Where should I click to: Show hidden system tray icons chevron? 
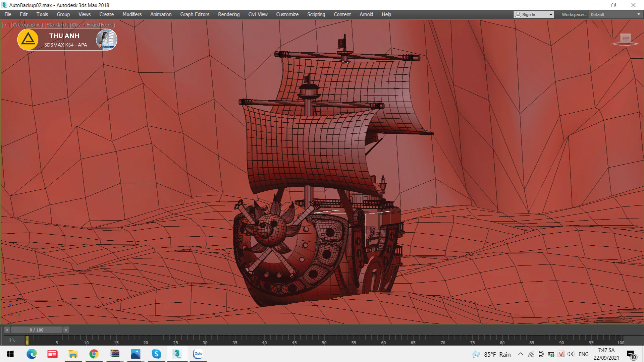[x=521, y=354]
